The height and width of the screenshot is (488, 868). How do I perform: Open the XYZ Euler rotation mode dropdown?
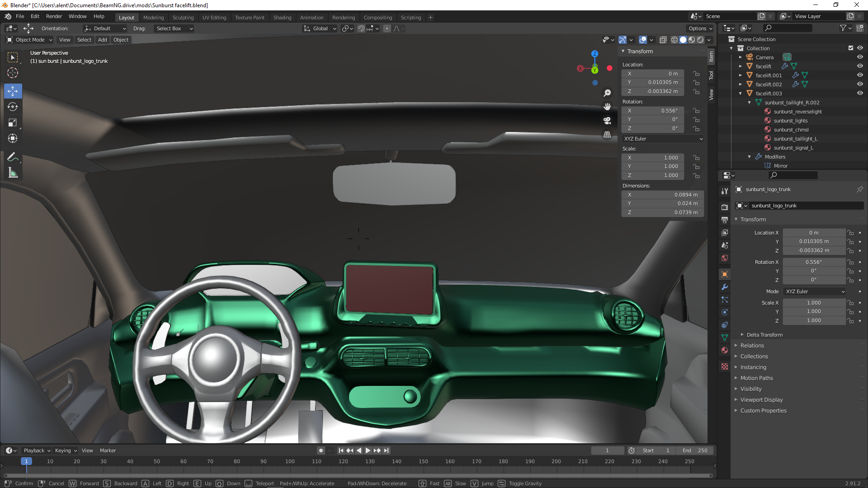663,139
